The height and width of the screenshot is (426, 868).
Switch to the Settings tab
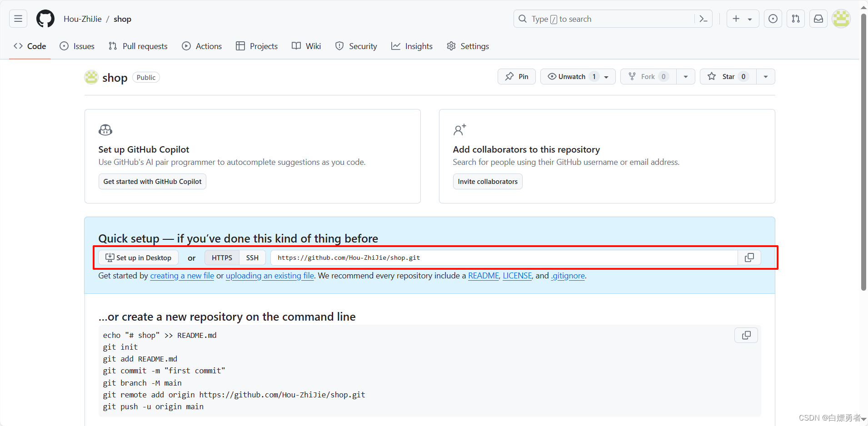[468, 46]
